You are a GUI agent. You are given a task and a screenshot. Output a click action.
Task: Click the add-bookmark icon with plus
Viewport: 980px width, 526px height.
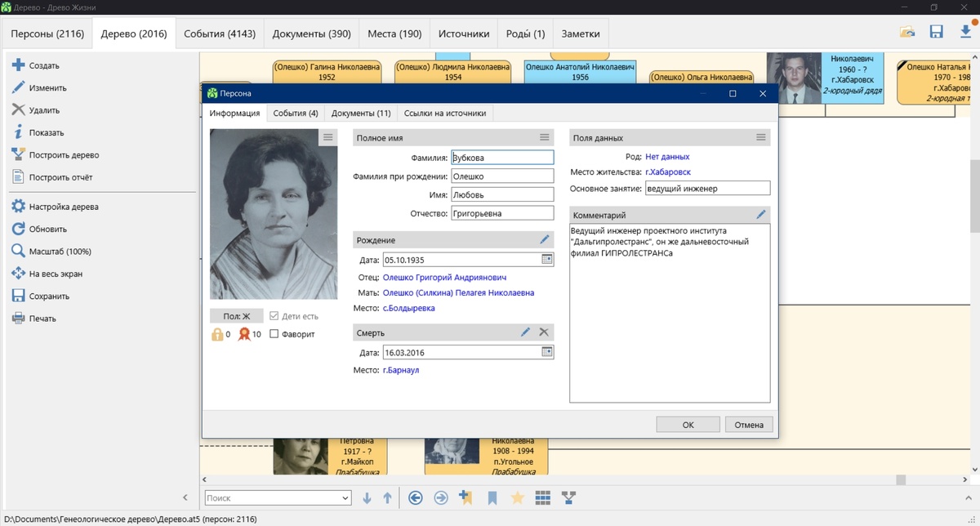(x=466, y=497)
